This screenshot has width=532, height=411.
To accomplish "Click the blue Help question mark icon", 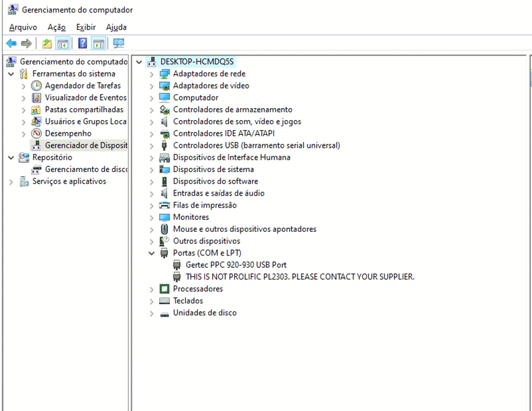I will [x=83, y=43].
